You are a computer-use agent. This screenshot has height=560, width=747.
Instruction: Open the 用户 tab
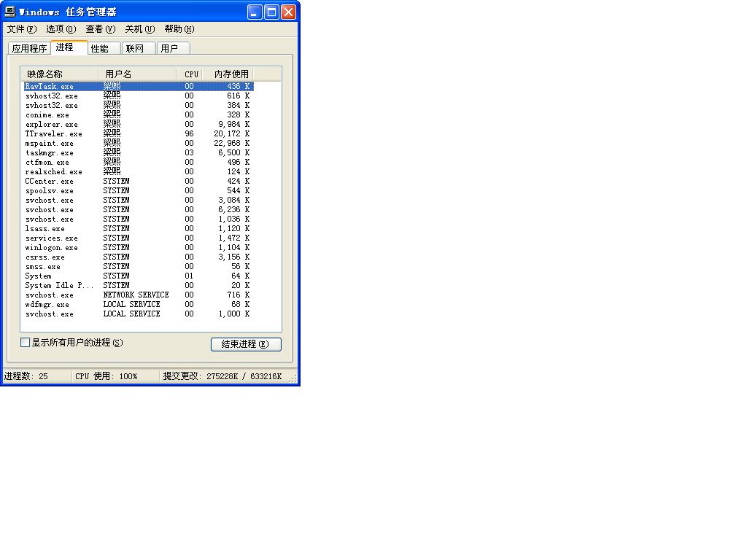(174, 49)
